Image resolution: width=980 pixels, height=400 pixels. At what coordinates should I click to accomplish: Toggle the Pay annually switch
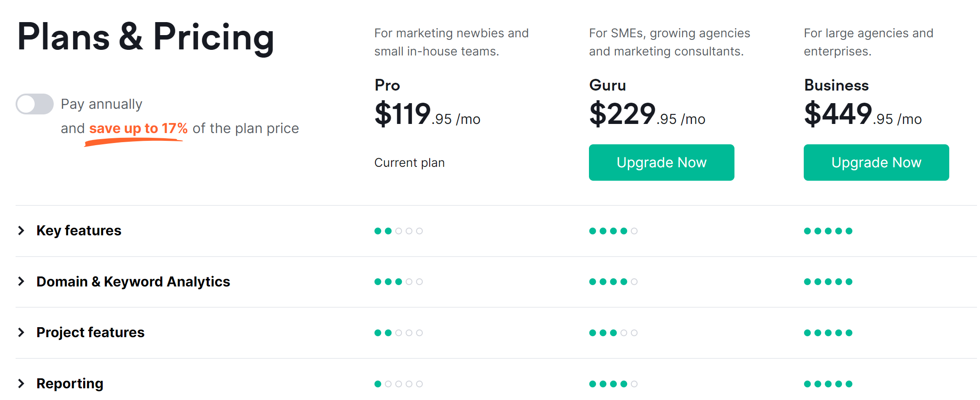point(35,104)
